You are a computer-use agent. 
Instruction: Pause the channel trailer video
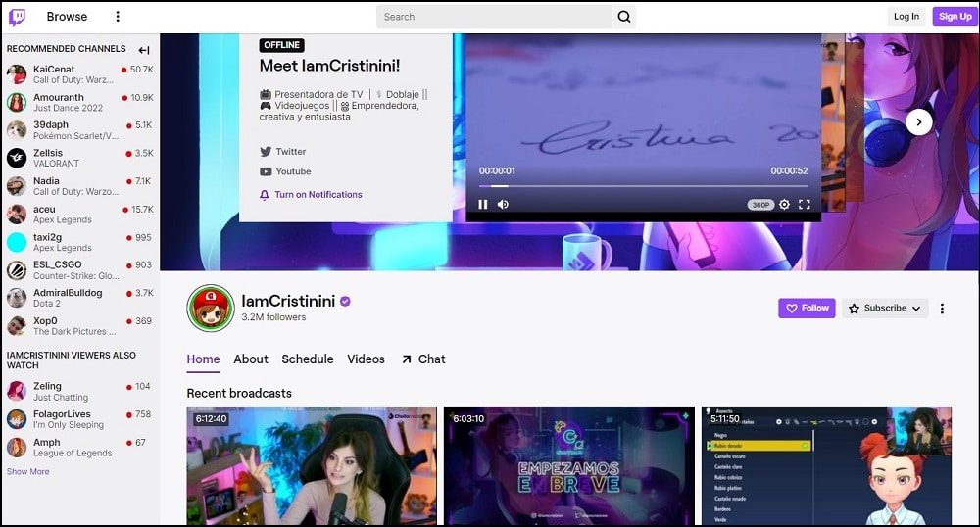coord(482,204)
